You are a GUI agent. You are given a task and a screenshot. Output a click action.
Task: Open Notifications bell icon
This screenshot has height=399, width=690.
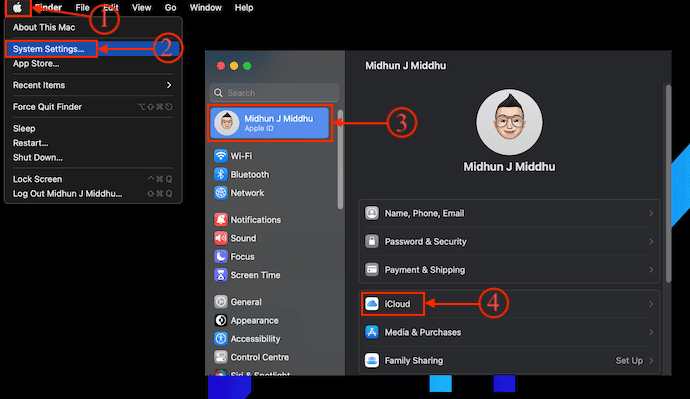[220, 220]
